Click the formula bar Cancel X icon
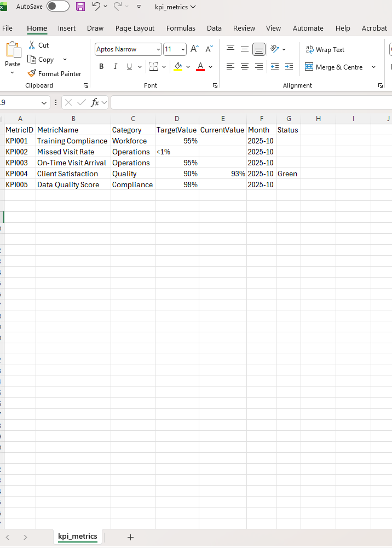 click(x=68, y=102)
